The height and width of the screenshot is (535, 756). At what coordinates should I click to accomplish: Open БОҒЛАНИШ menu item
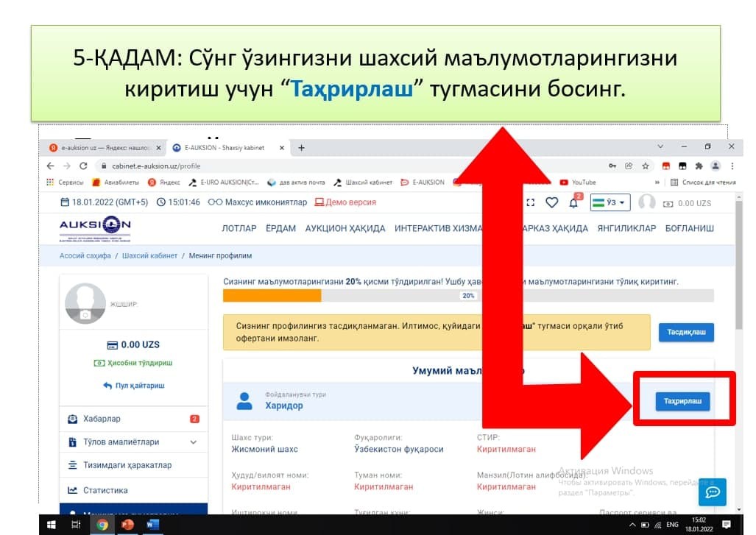coord(690,228)
